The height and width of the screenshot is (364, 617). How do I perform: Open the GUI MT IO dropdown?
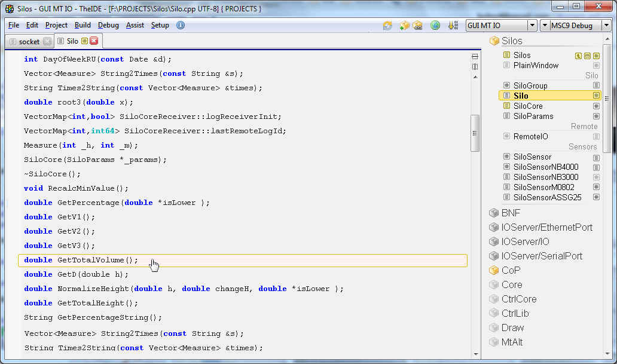pos(532,26)
